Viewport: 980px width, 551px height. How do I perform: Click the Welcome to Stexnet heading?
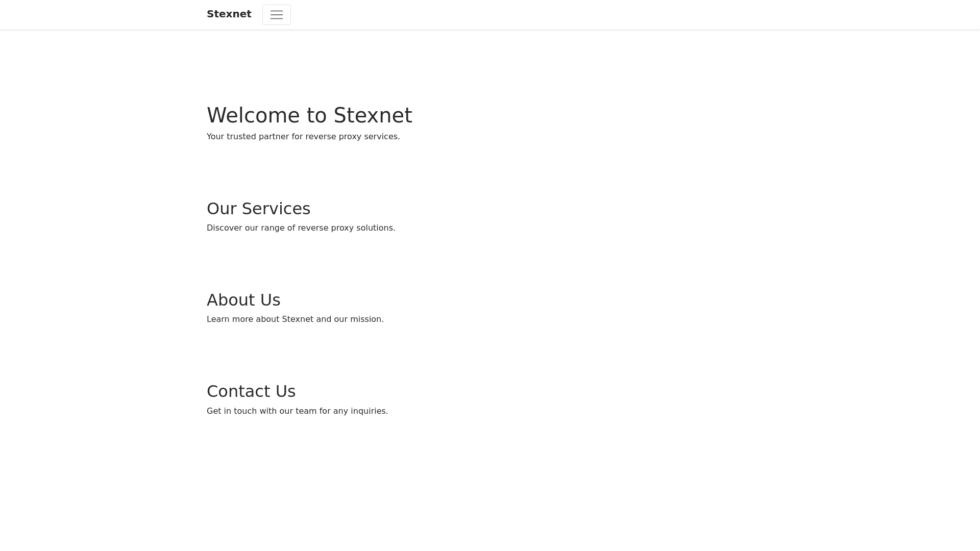tap(309, 115)
